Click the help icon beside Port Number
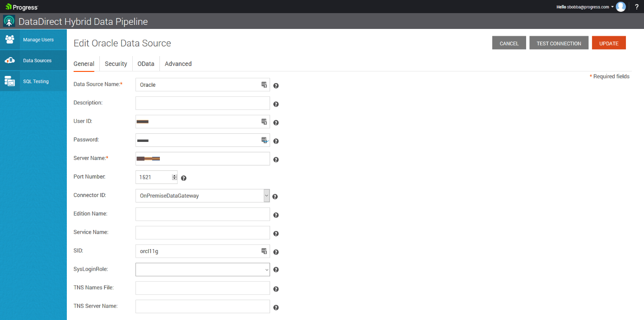The width and height of the screenshot is (644, 320). pyautogui.click(x=183, y=178)
